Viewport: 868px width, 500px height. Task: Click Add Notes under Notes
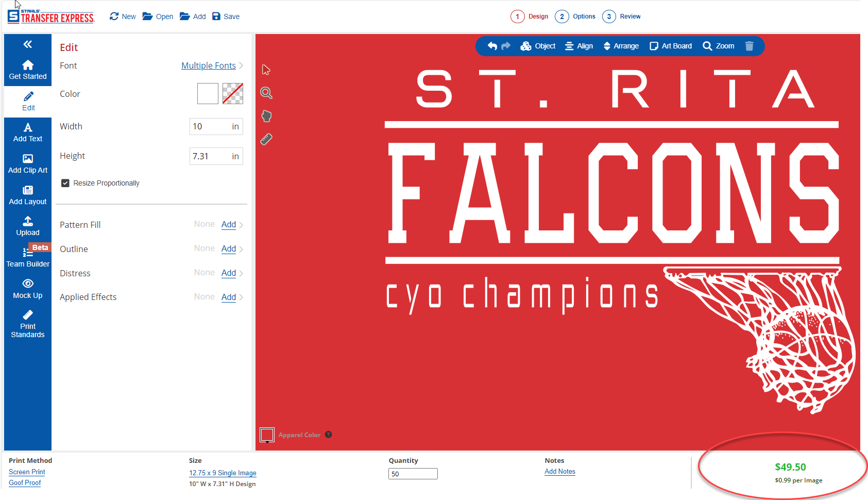click(559, 471)
